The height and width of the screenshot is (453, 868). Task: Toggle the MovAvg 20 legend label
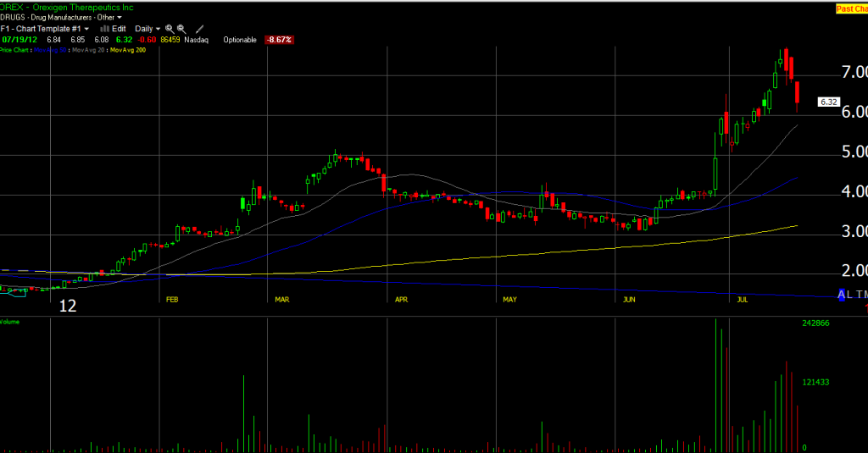coord(94,51)
